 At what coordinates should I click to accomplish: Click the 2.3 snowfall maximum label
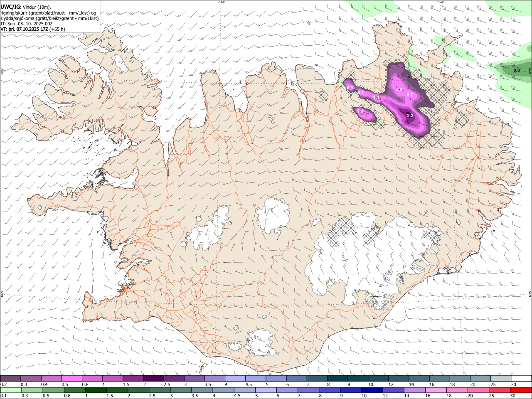(x=410, y=116)
